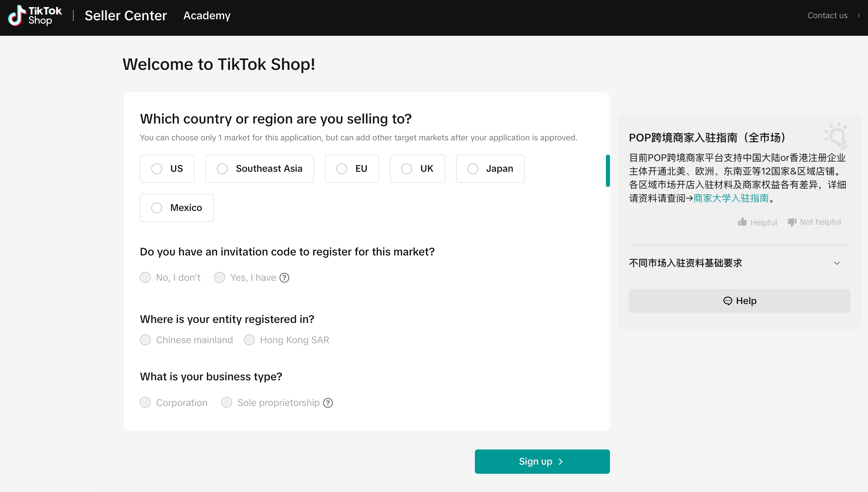Select the Mexico market option

click(x=157, y=208)
